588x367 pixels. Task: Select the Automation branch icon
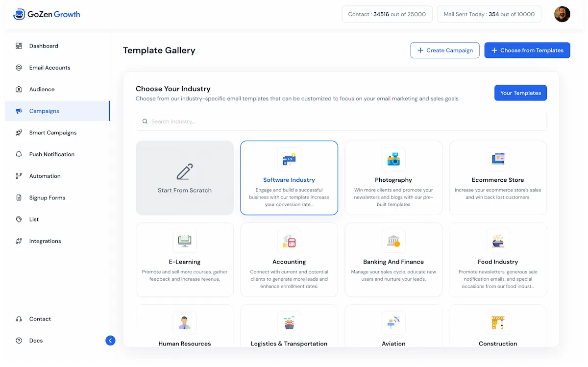coord(18,176)
